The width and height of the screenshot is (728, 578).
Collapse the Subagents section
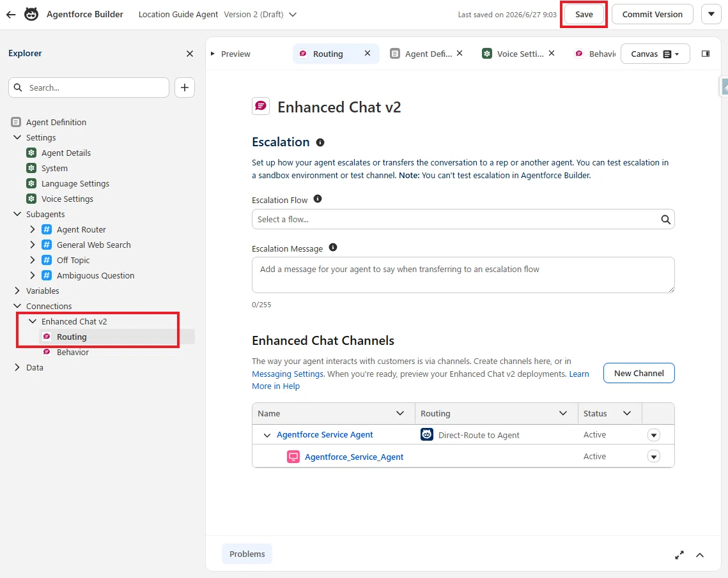[17, 214]
